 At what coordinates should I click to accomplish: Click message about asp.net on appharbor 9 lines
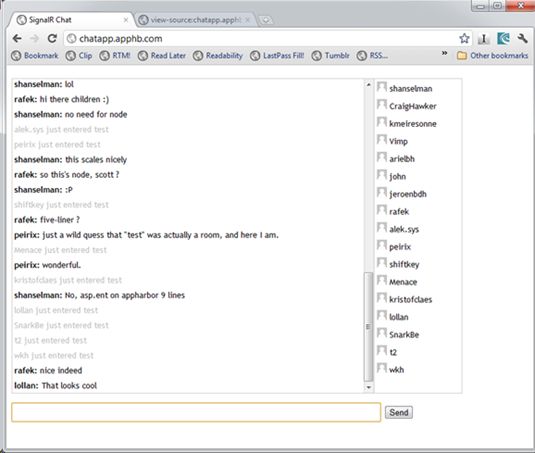(99, 295)
